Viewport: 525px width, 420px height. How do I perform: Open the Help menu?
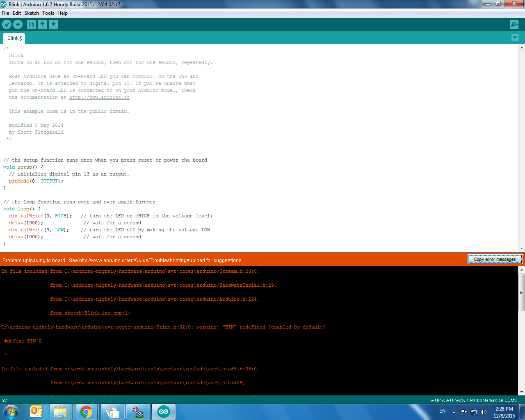(62, 13)
